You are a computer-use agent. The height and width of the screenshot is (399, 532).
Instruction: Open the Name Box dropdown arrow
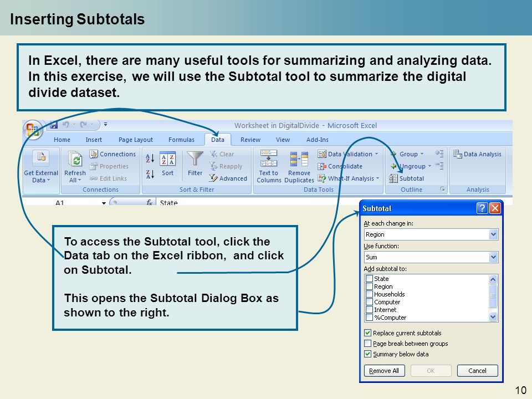click(x=104, y=203)
